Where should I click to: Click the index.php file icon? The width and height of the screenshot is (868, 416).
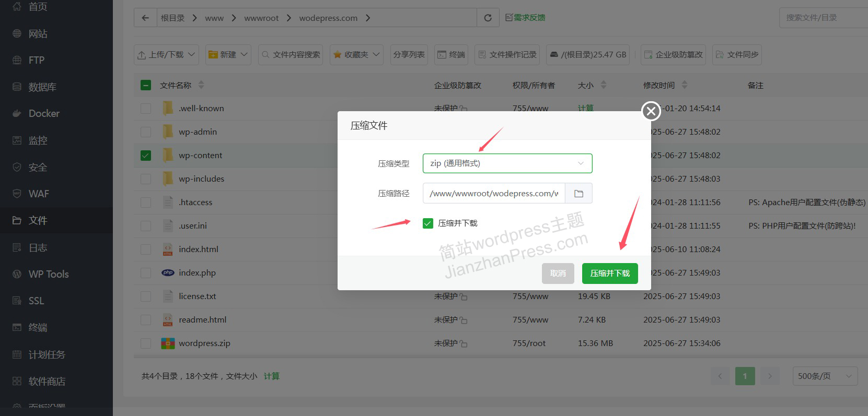pos(168,272)
